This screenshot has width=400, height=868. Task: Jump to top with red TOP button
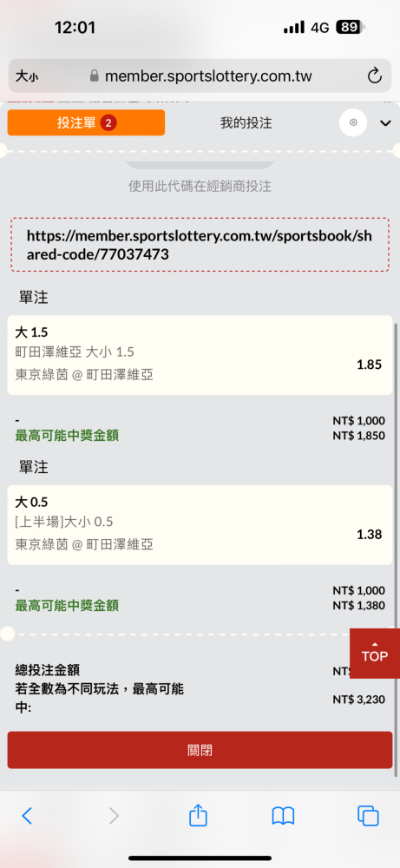click(375, 654)
